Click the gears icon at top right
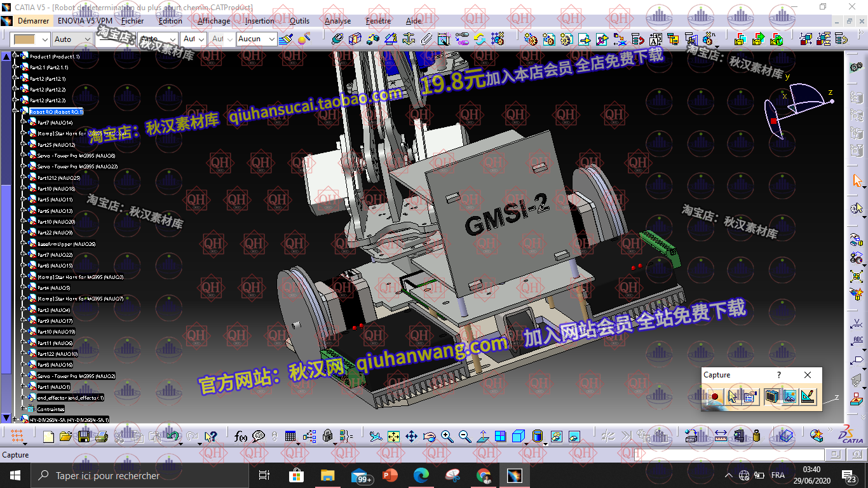This screenshot has height=488, width=868. (856, 67)
